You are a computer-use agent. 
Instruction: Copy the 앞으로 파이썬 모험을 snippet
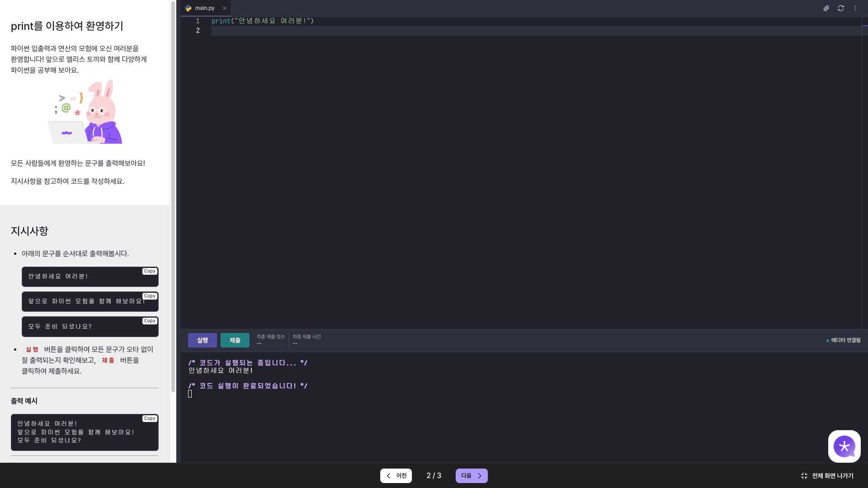[x=150, y=296]
